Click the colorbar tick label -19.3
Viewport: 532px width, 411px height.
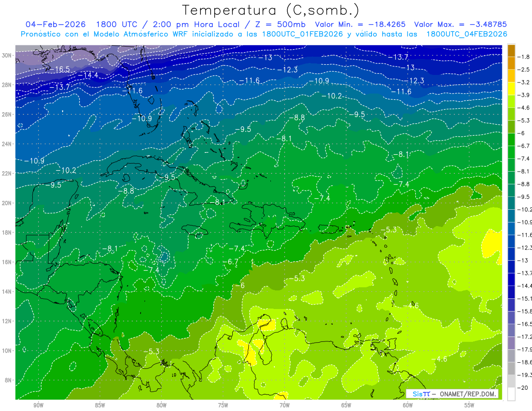click(x=524, y=375)
